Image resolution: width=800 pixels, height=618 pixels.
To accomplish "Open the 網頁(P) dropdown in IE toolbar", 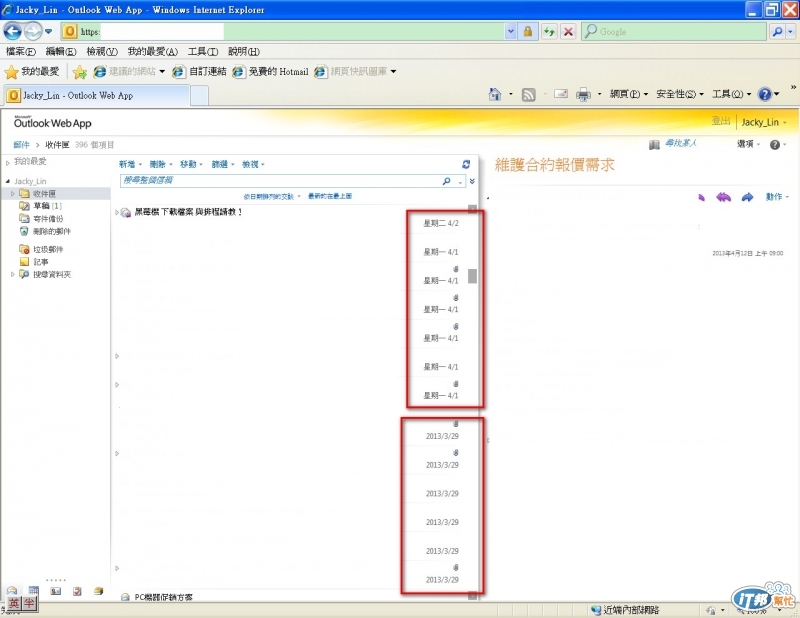I will click(629, 94).
